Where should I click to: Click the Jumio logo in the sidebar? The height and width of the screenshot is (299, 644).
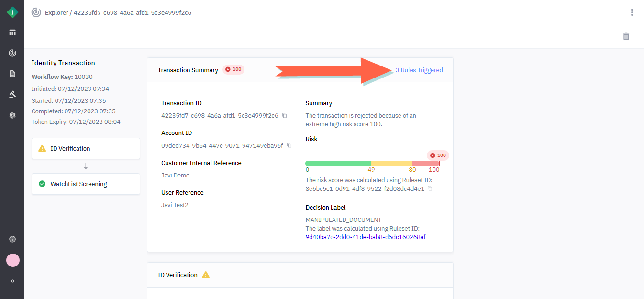[x=12, y=12]
